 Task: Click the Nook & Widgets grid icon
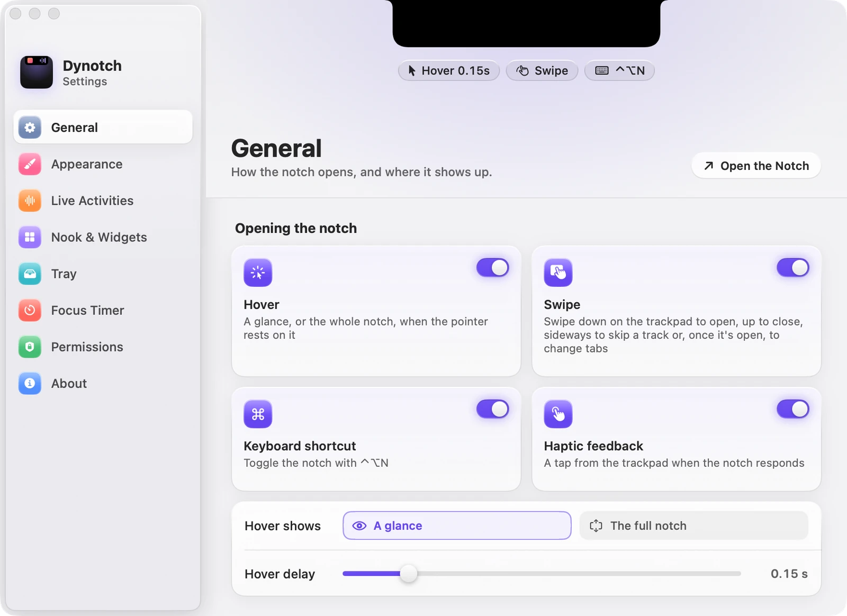point(30,237)
